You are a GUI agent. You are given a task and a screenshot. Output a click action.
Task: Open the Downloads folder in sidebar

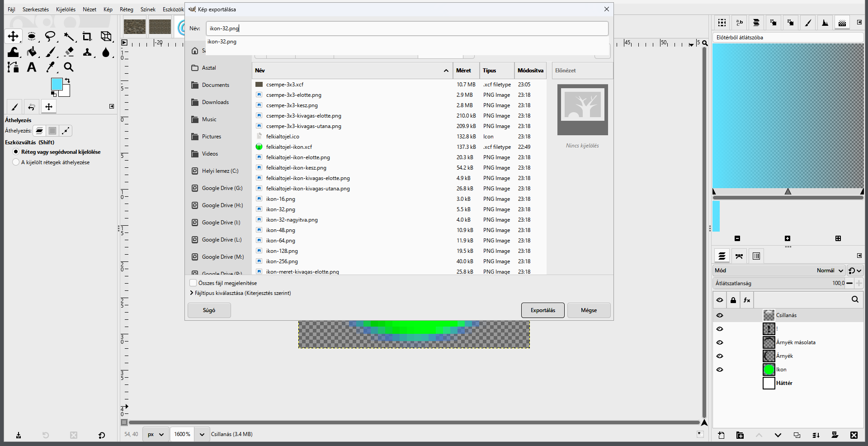[x=215, y=102]
